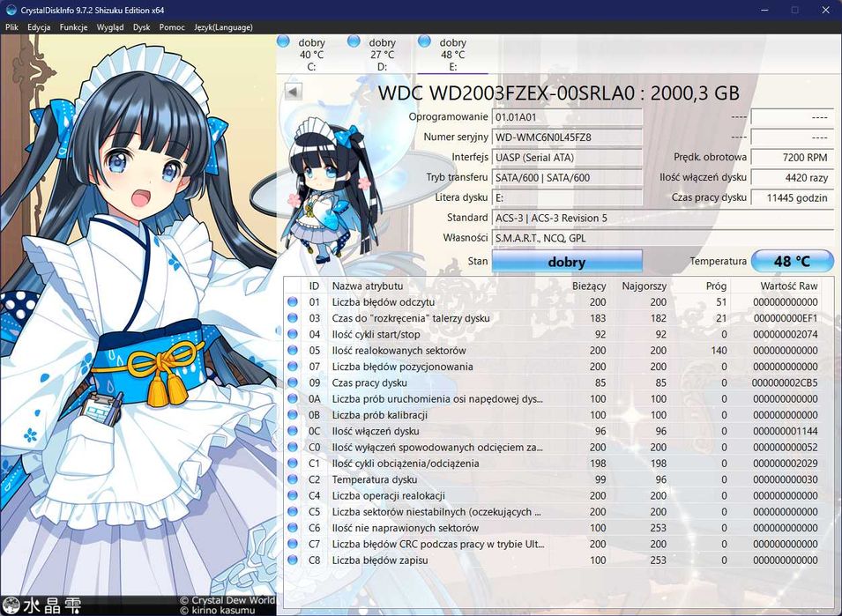
Task: Open the Wygląd menu
Action: (x=110, y=26)
